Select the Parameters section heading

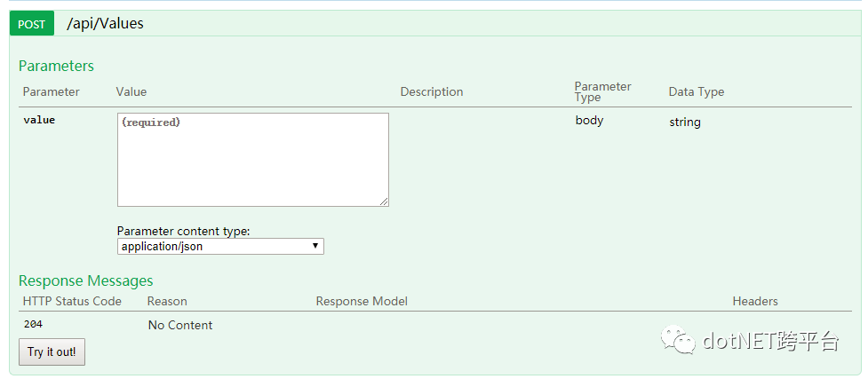[56, 66]
